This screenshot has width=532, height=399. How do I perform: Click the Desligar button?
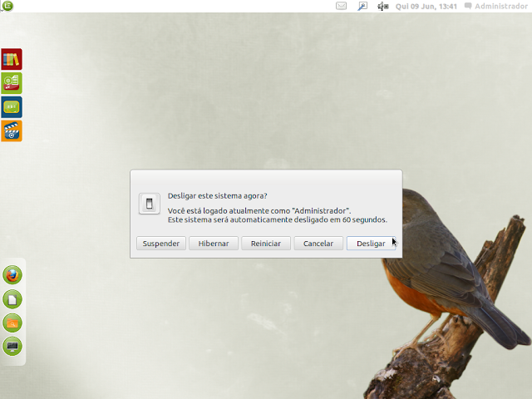[371, 244]
